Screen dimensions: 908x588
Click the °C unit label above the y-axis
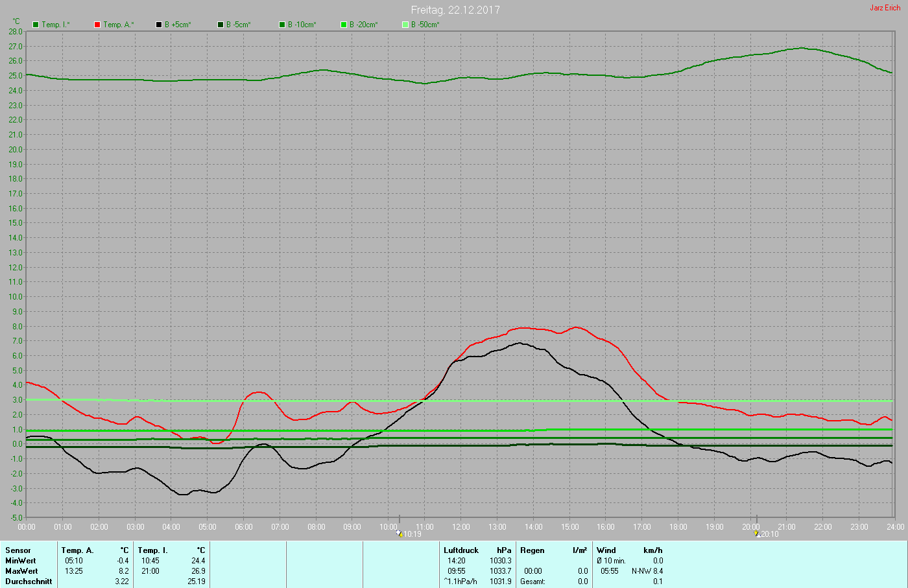(x=16, y=21)
